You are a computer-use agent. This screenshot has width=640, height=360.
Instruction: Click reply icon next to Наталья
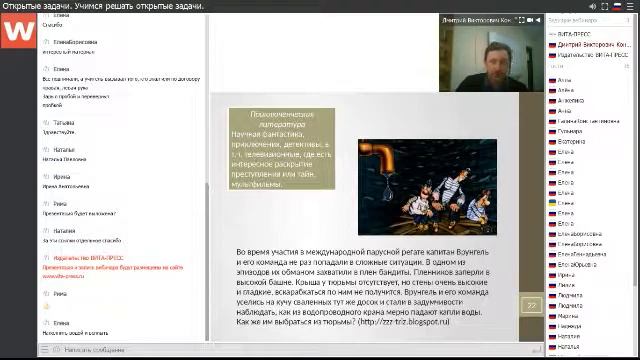coord(46,150)
